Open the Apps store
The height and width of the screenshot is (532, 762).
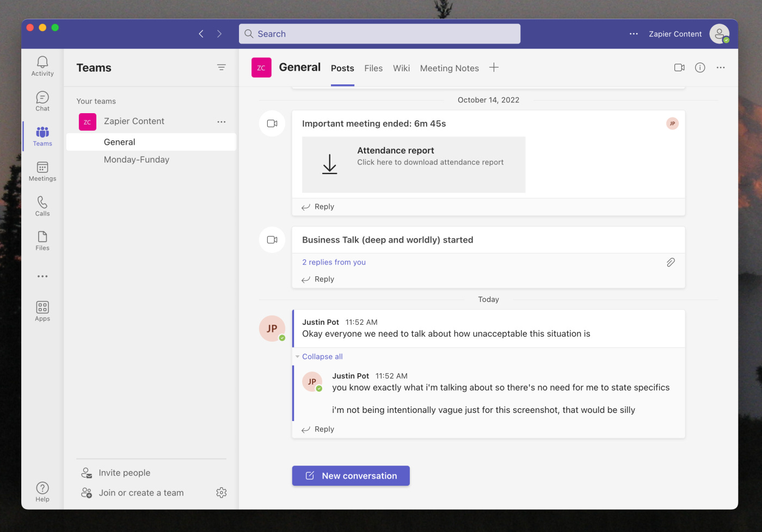click(x=42, y=311)
